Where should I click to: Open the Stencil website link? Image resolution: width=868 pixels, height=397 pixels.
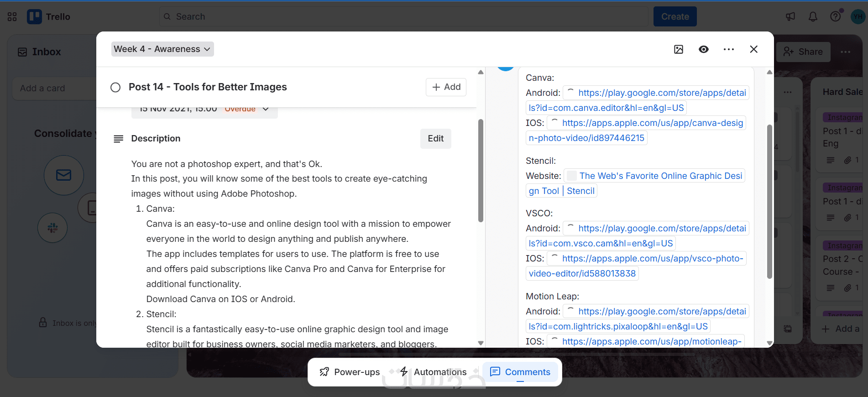pyautogui.click(x=660, y=176)
